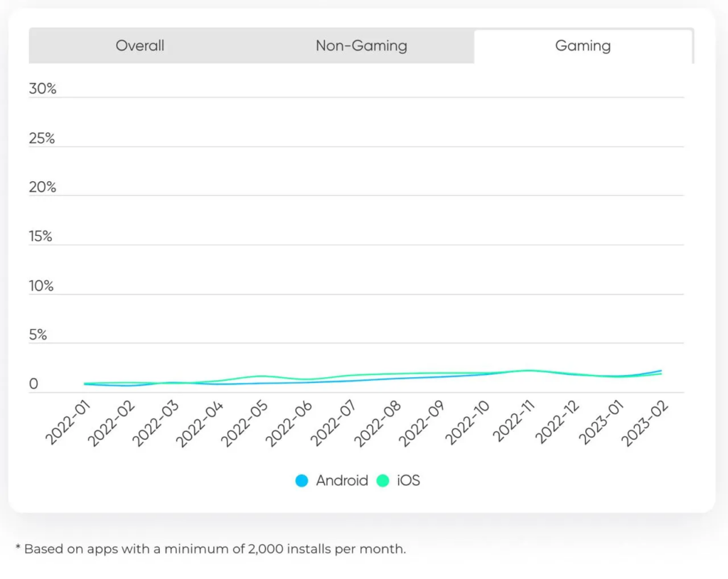The height and width of the screenshot is (579, 728).
Task: Click the green iOS legend dot
Action: coord(383,481)
